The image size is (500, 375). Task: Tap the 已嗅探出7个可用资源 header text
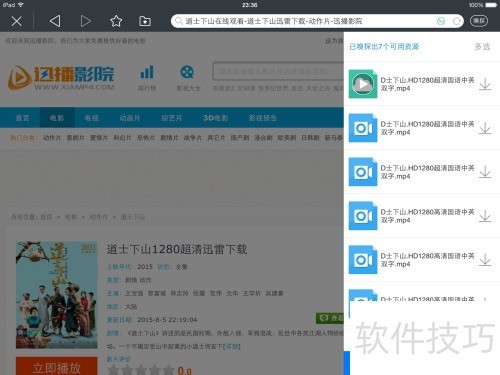[384, 47]
